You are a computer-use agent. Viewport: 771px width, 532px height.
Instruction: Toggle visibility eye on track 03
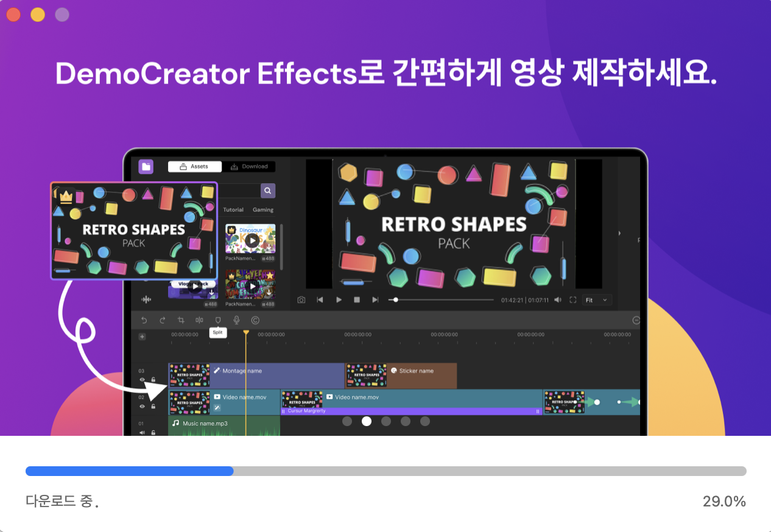pos(143,380)
